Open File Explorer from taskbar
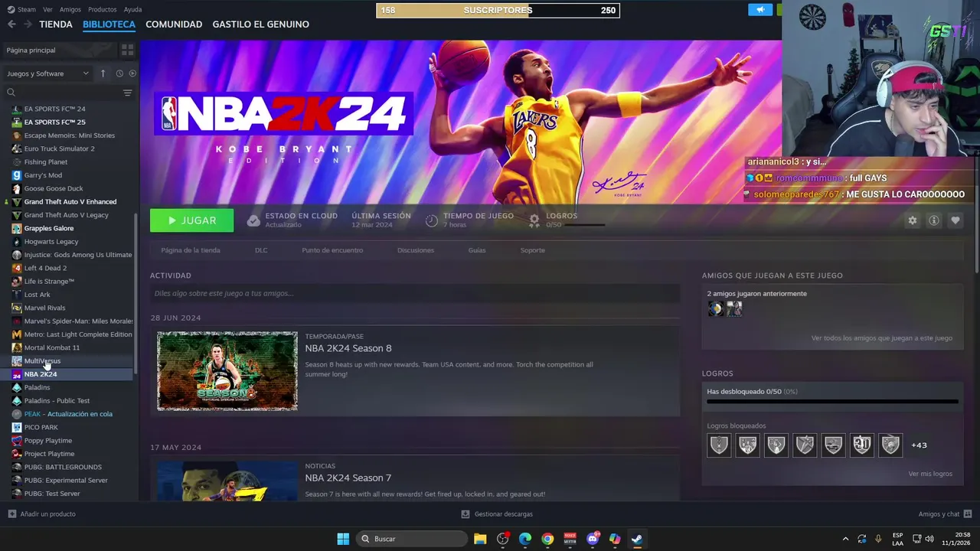 click(x=480, y=539)
